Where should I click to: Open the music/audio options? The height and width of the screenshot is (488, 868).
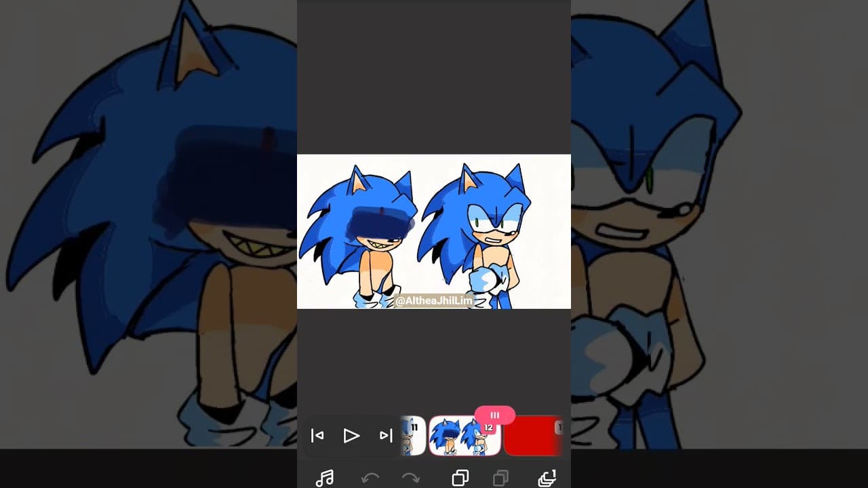324,479
